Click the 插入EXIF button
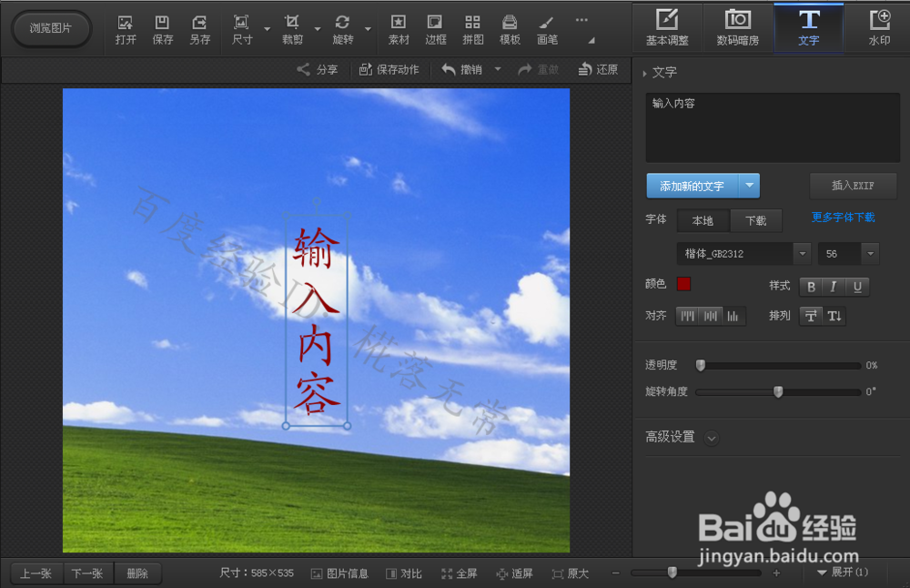 tap(853, 186)
